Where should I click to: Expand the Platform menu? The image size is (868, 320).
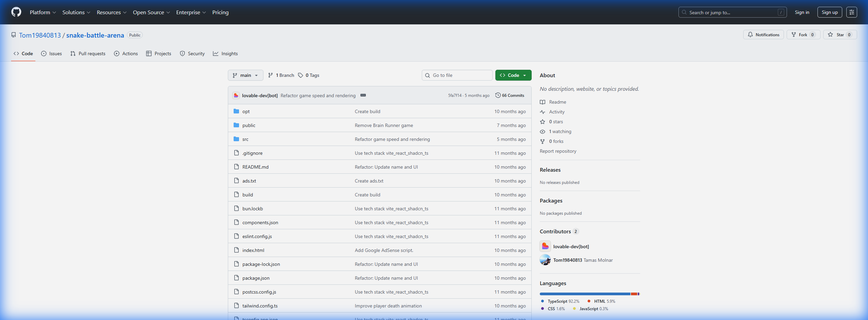pos(43,12)
